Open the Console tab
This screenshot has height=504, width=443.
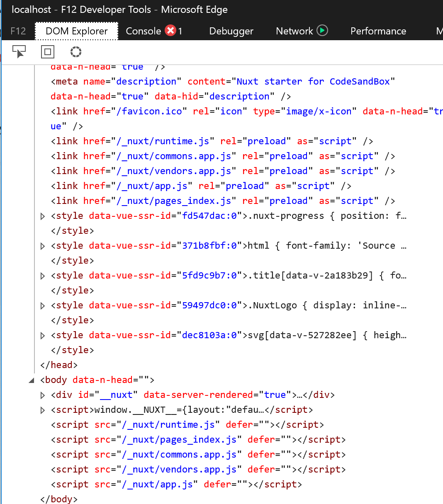click(x=144, y=31)
